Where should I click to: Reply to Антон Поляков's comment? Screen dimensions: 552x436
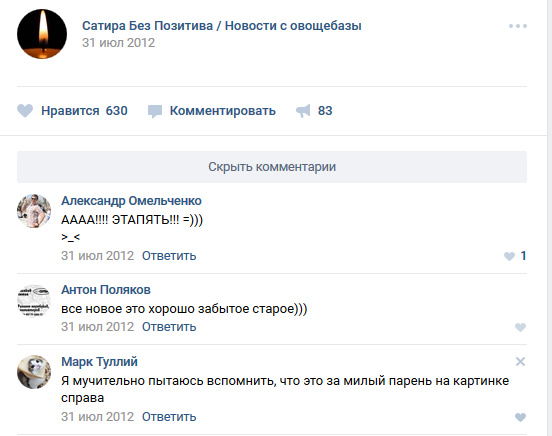coord(169,327)
